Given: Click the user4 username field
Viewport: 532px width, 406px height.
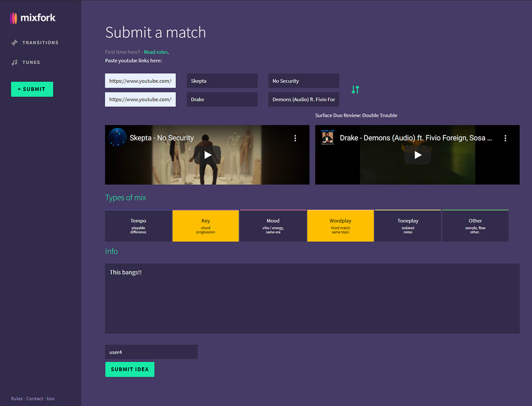Looking at the screenshot, I should (x=151, y=352).
